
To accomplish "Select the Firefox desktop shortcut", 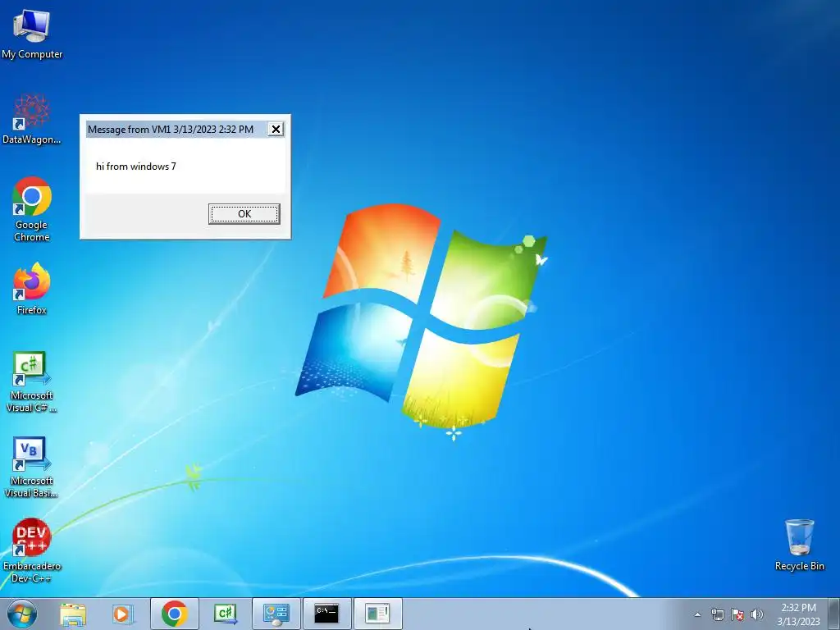I will click(32, 289).
